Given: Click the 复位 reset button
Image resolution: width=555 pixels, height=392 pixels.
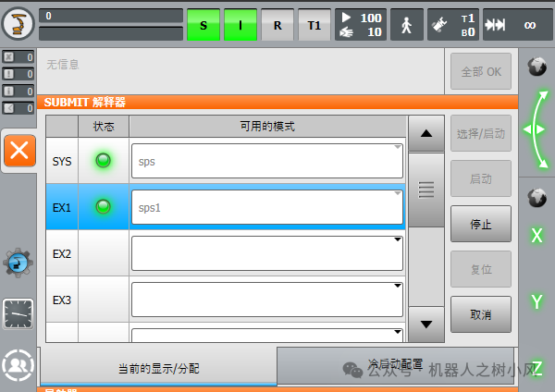Looking at the screenshot, I should [x=481, y=269].
